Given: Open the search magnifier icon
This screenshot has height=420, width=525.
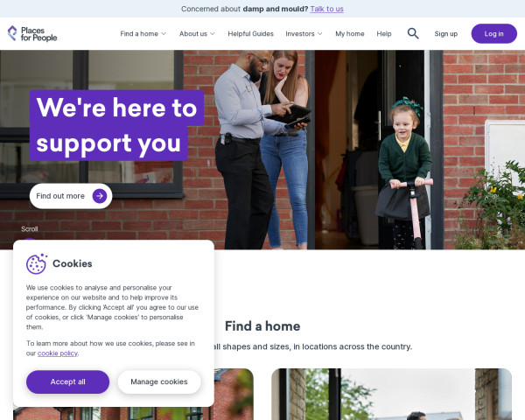Looking at the screenshot, I should (x=413, y=33).
